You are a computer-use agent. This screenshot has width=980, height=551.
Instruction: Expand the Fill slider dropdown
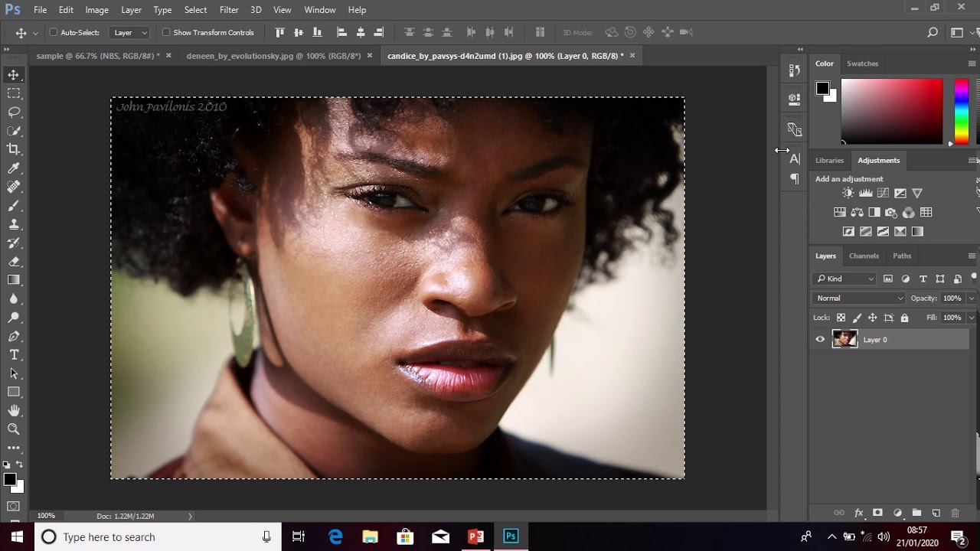click(972, 318)
